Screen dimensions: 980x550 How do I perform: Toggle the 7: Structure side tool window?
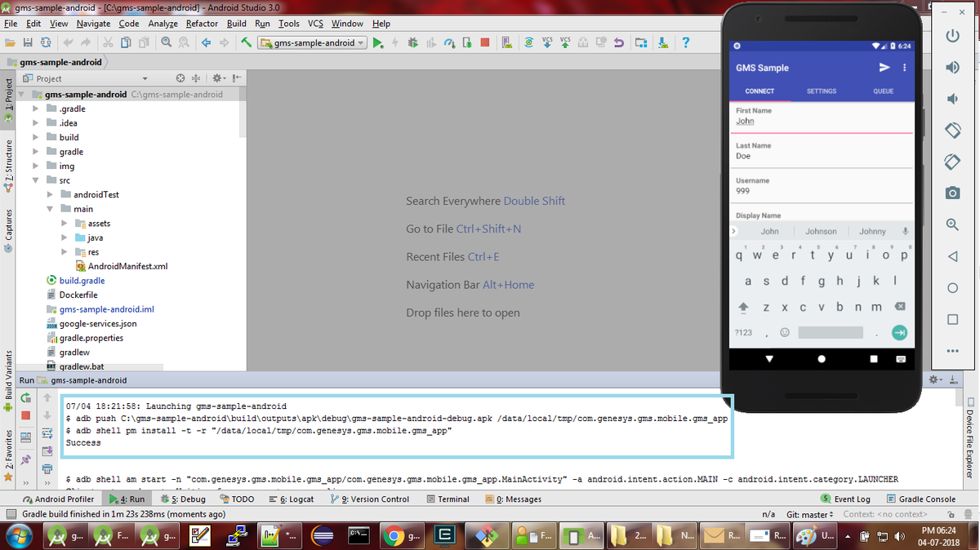pyautogui.click(x=9, y=166)
